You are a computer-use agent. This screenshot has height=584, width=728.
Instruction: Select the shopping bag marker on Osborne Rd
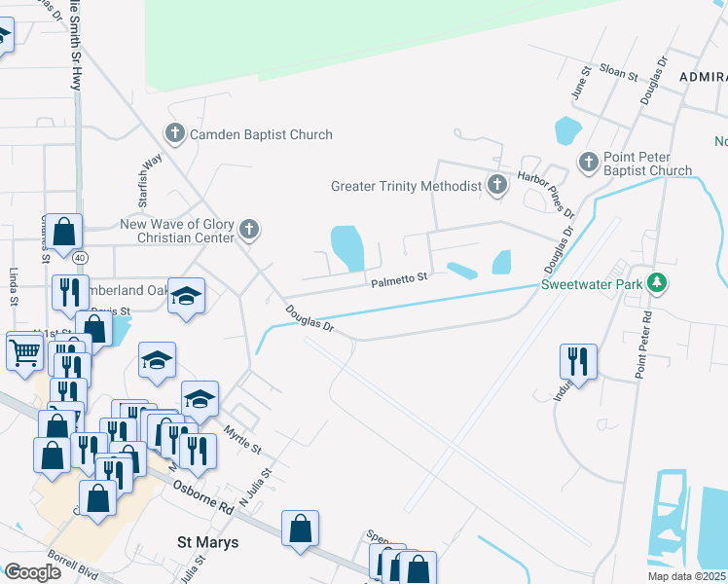(300, 529)
